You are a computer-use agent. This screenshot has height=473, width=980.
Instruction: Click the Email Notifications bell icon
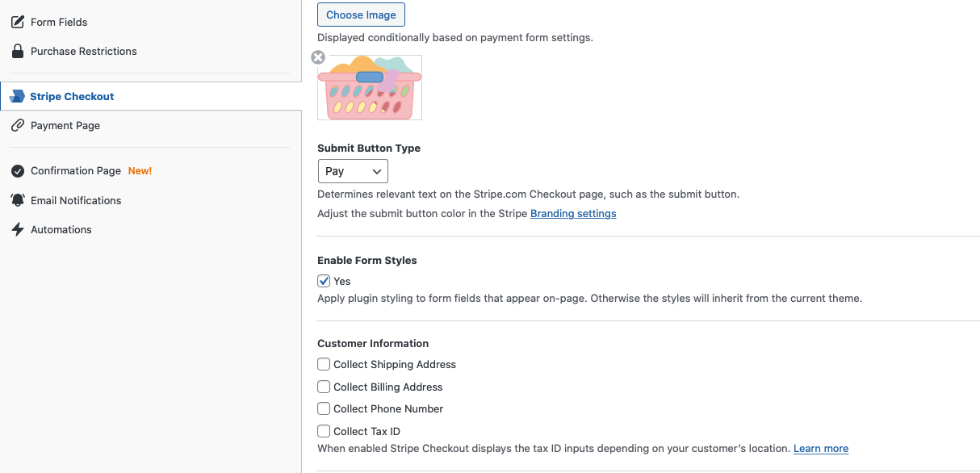click(x=17, y=200)
